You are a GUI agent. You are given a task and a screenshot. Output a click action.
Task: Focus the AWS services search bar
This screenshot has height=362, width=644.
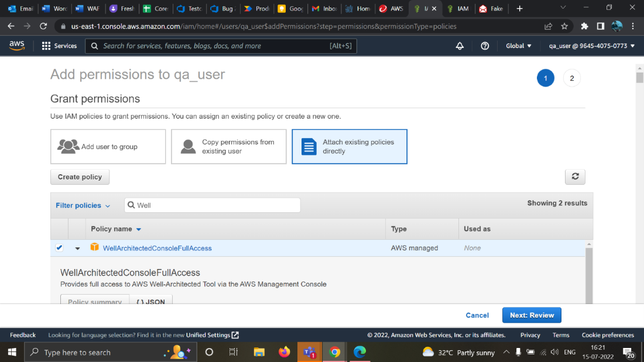tap(221, 46)
